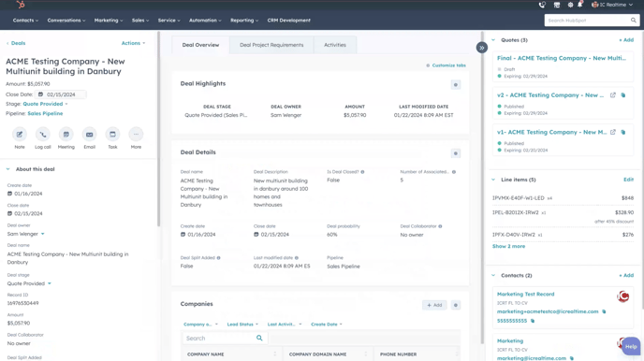Copy marketing+acmetestco email address
The image size is (644, 361).
click(604, 311)
